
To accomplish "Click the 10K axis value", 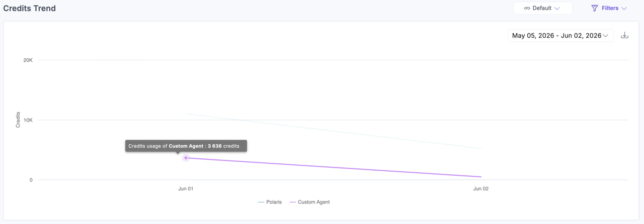I will pos(28,120).
